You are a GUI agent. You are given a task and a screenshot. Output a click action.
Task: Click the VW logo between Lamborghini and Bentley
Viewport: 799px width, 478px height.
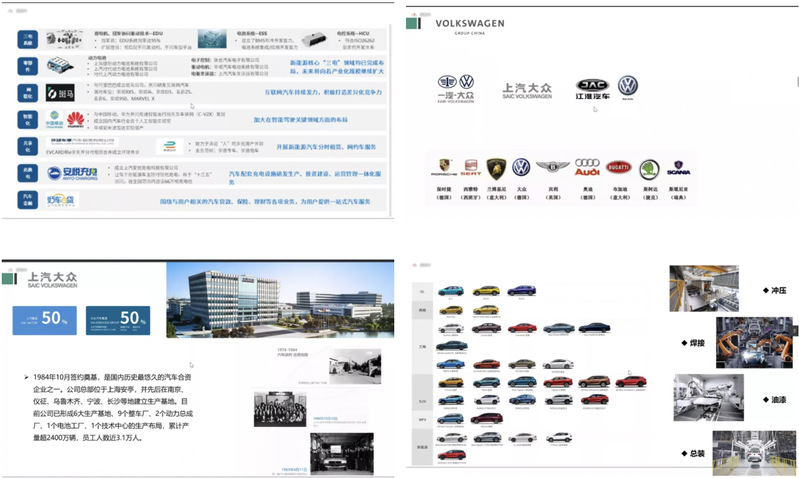click(x=521, y=167)
